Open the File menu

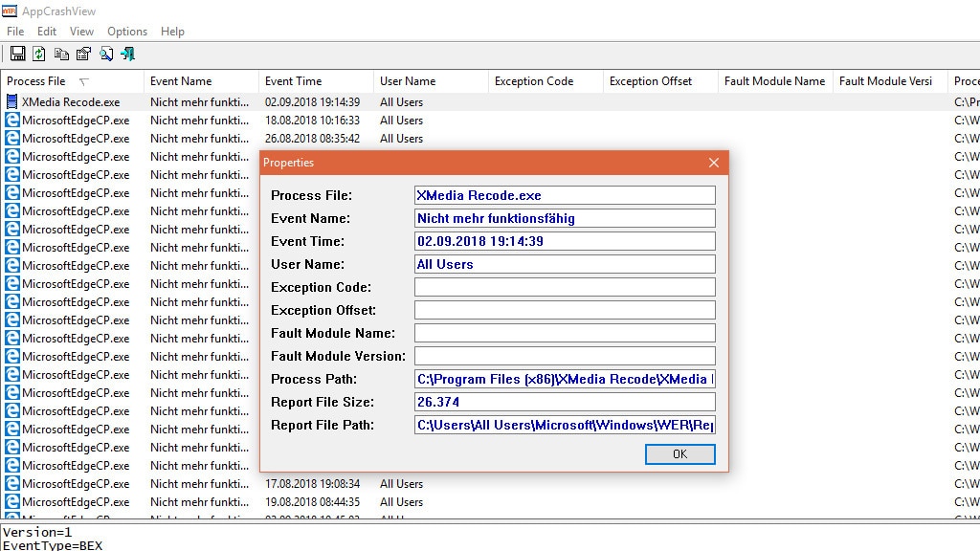pyautogui.click(x=14, y=31)
